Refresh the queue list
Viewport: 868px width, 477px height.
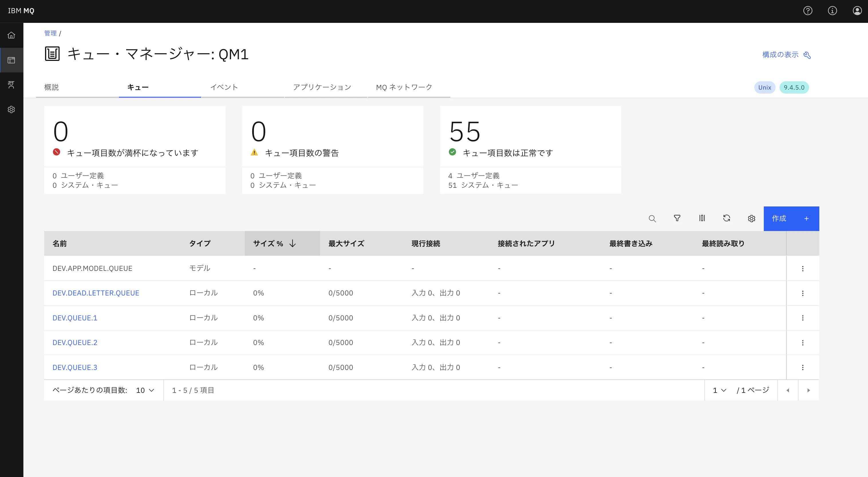(x=727, y=218)
